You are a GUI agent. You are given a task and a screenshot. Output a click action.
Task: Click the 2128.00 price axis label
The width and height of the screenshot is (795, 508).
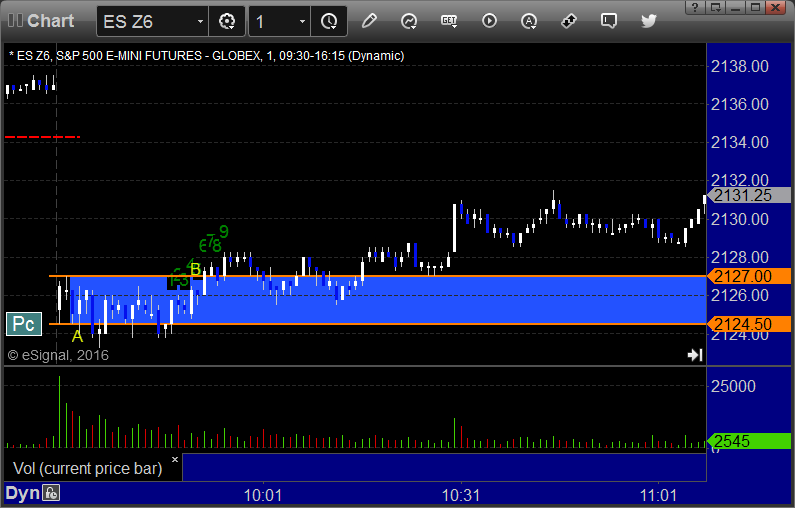pyautogui.click(x=740, y=257)
